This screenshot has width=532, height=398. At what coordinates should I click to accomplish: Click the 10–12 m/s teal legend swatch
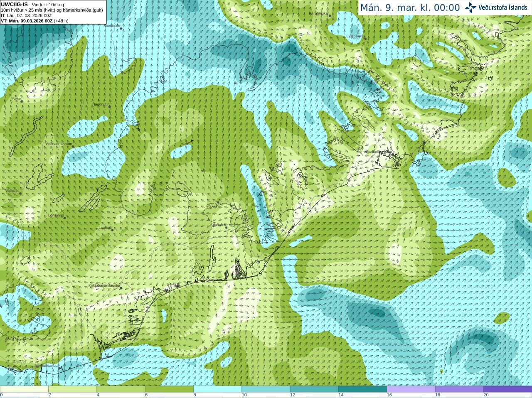point(266,389)
